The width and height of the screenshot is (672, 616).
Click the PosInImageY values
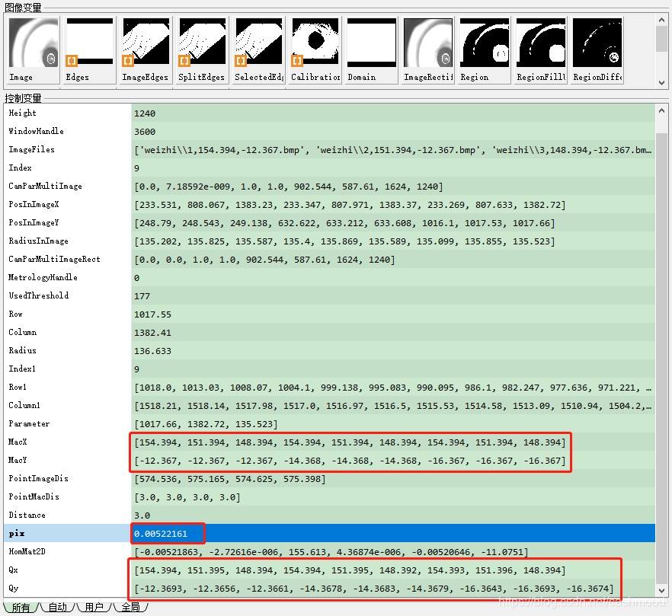(344, 223)
